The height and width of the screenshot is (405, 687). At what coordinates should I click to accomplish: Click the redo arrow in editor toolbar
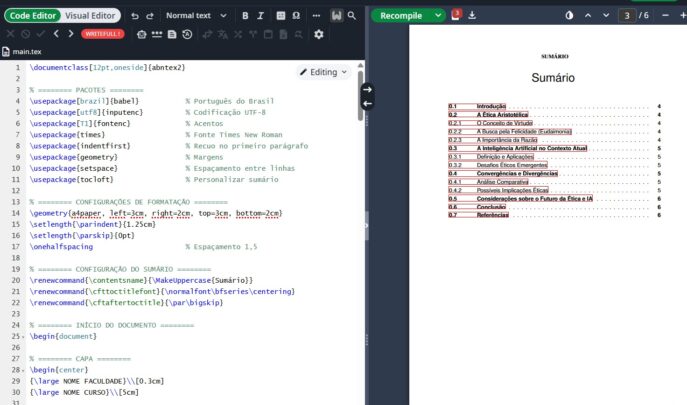tap(150, 16)
